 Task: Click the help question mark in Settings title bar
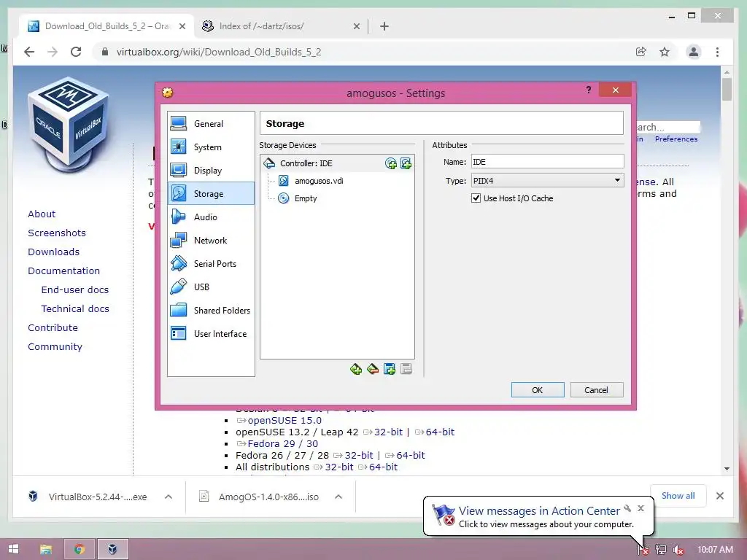pos(589,90)
